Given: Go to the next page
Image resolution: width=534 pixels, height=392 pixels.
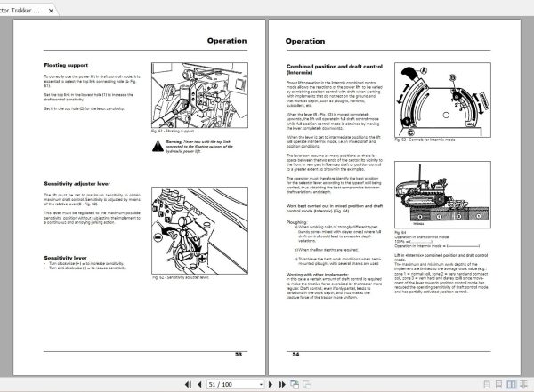Looking at the screenshot, I should pos(271,385).
